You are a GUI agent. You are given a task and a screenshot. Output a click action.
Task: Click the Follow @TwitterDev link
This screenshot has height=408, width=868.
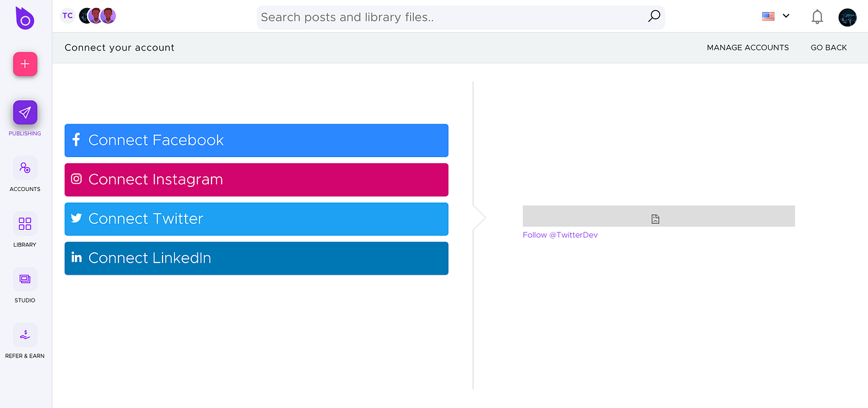560,235
